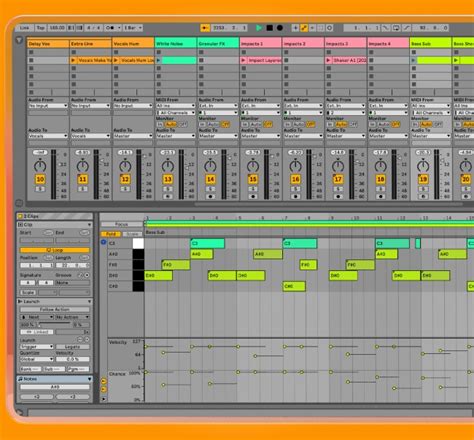This screenshot has height=440, width=474.
Task: Click the MIDI overdub plus button
Action: tap(295, 28)
